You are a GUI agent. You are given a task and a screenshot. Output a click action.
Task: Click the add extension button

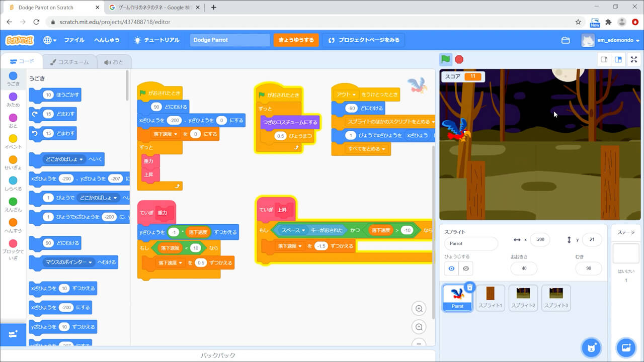pyautogui.click(x=13, y=334)
